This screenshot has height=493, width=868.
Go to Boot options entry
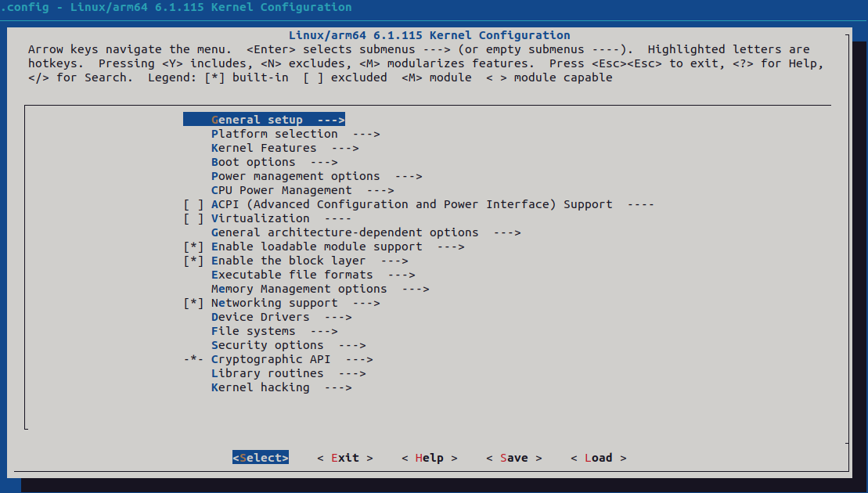[x=275, y=162]
